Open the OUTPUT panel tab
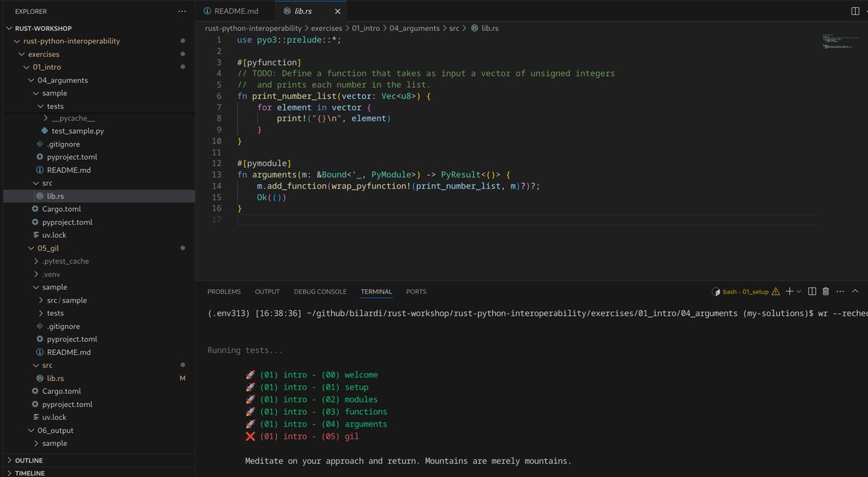The height and width of the screenshot is (477, 868). (x=267, y=291)
